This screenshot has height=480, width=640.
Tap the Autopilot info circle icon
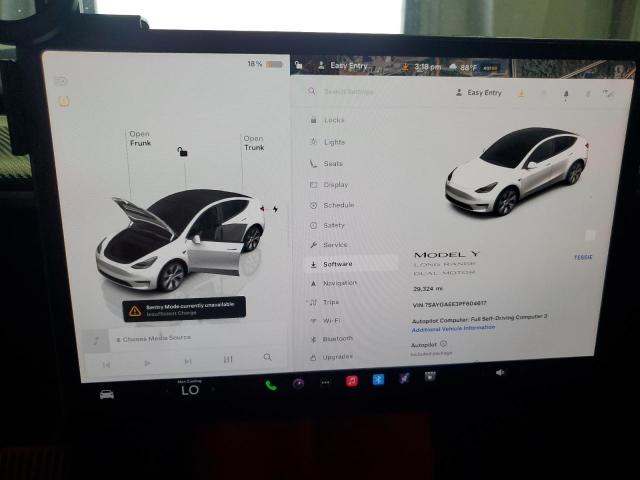[x=444, y=344]
